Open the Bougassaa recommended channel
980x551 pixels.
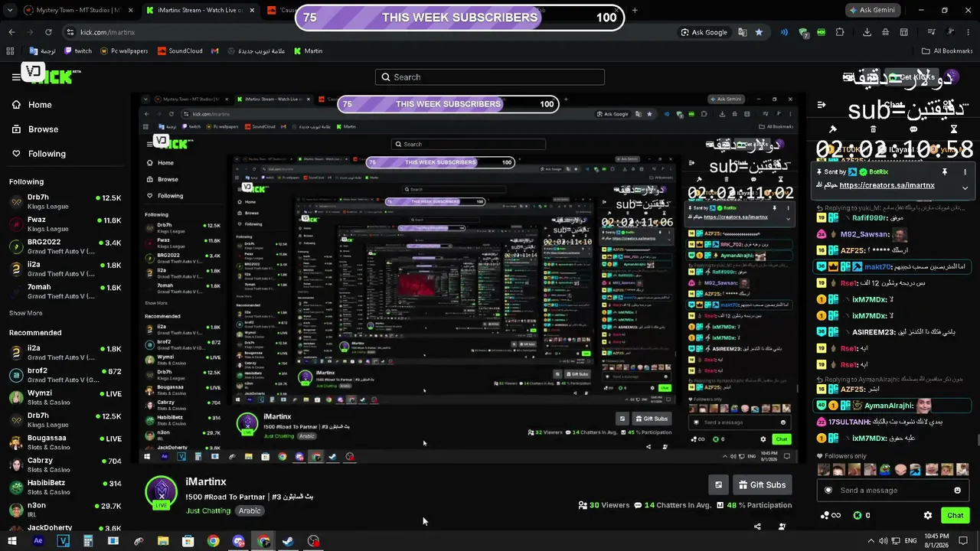[x=65, y=442]
